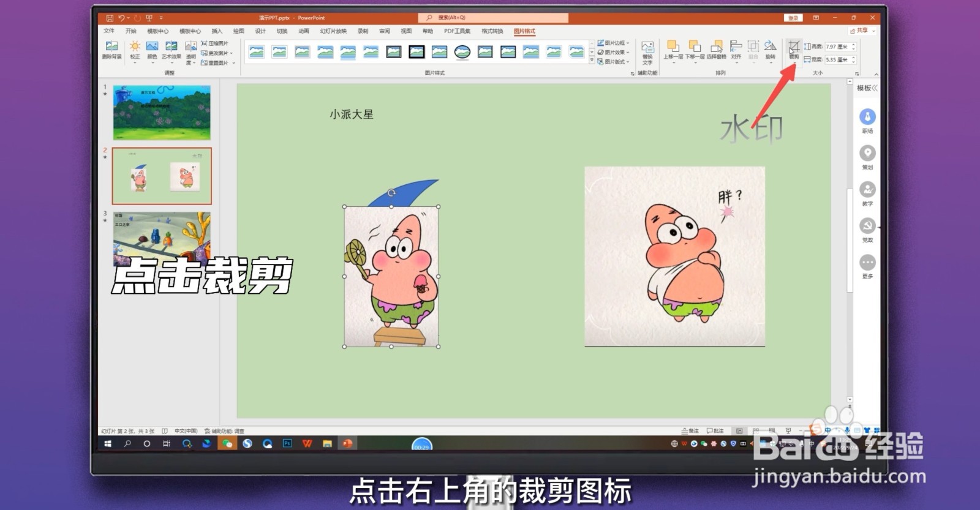The width and height of the screenshot is (980, 510).
Task: Switch to the Transitions (切换) tab
Action: (x=282, y=31)
